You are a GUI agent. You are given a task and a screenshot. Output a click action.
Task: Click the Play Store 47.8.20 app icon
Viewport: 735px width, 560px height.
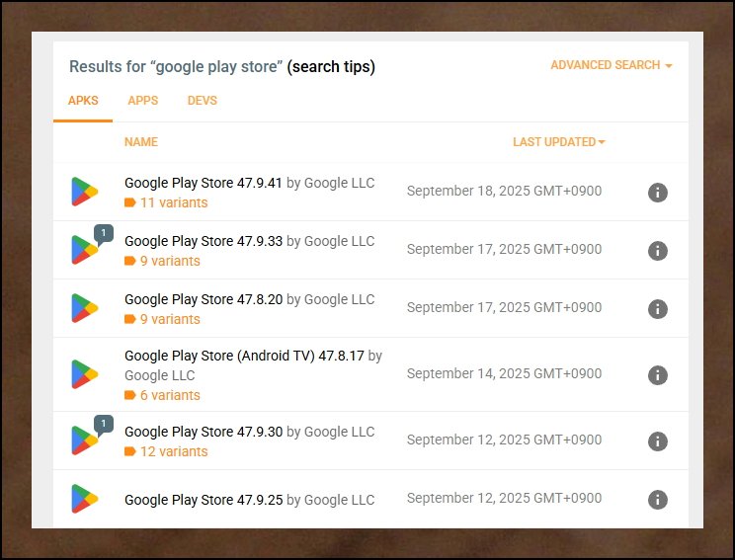[x=84, y=308]
